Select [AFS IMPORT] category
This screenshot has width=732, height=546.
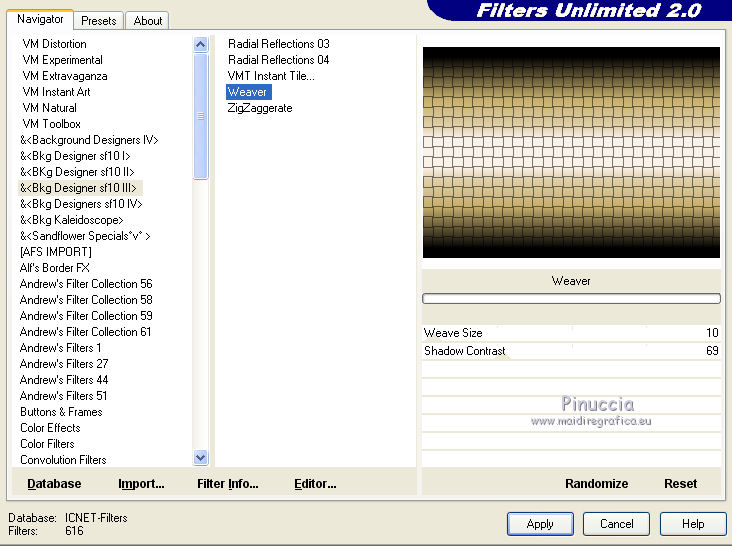(56, 252)
